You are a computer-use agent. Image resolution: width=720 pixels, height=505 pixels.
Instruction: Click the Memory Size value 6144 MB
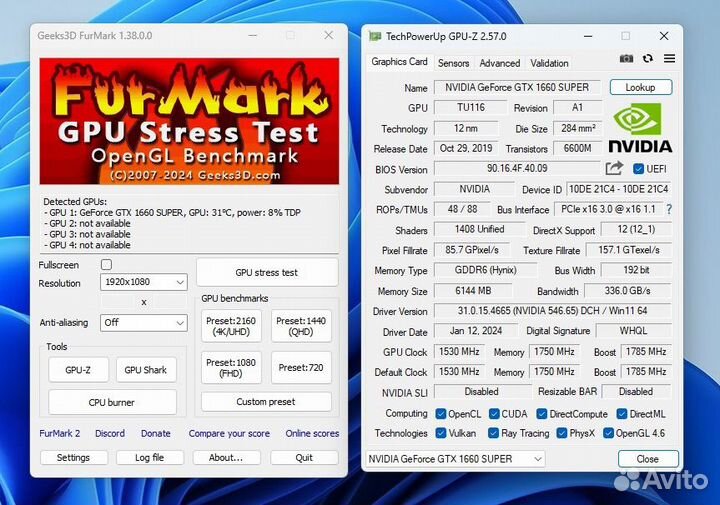point(473,291)
